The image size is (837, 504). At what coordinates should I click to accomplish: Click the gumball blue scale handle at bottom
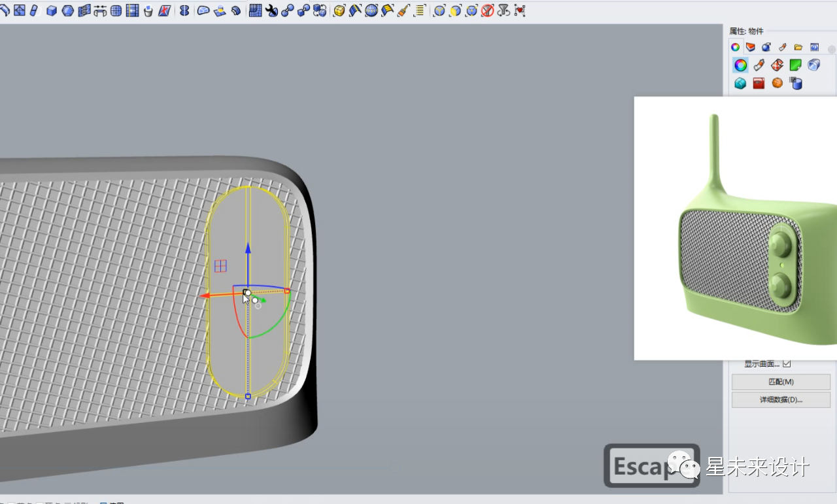click(x=248, y=396)
